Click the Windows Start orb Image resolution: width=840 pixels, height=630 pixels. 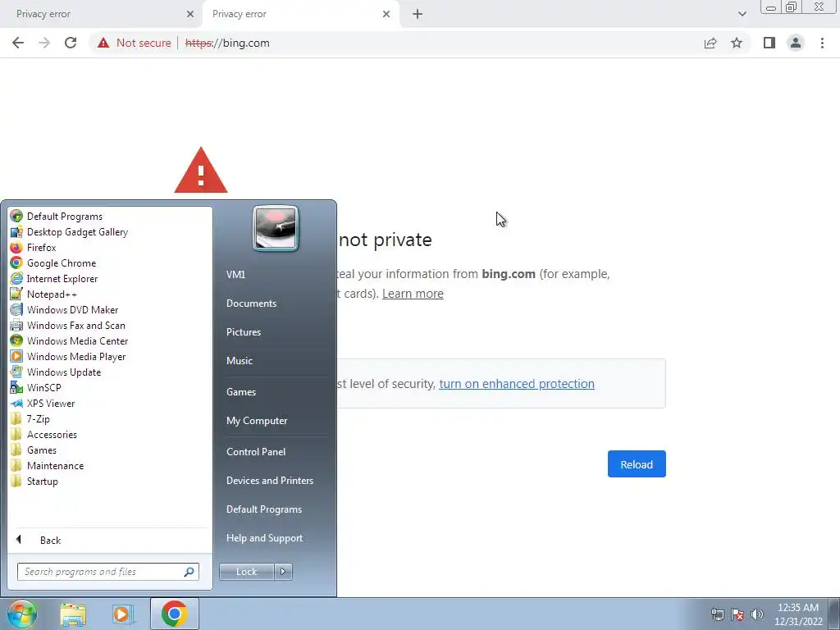pos(22,614)
